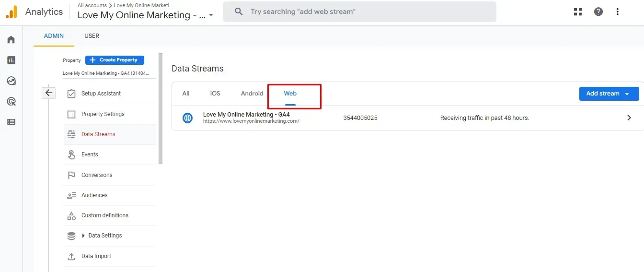
Task: Open stream details via the right chevron
Action: (x=629, y=118)
